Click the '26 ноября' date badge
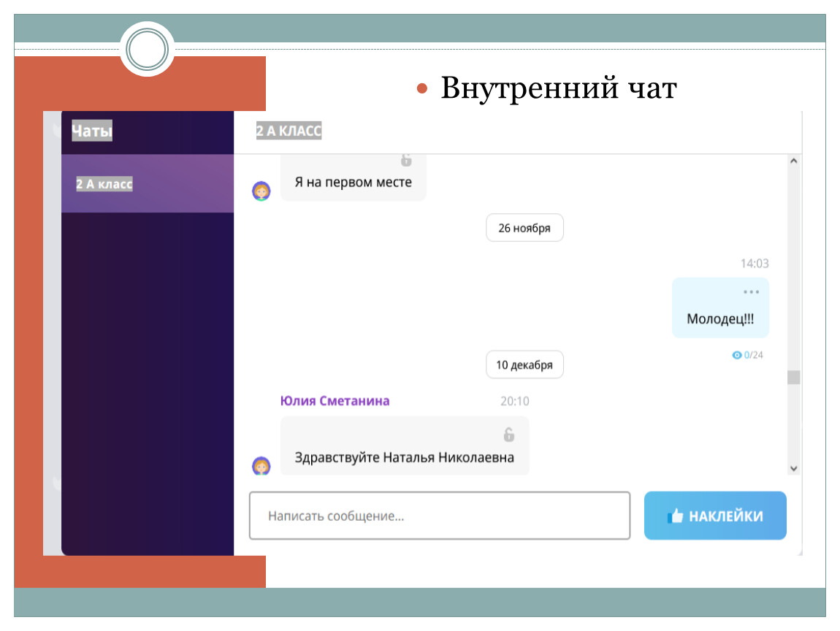This screenshot has height=631, width=840. (524, 228)
